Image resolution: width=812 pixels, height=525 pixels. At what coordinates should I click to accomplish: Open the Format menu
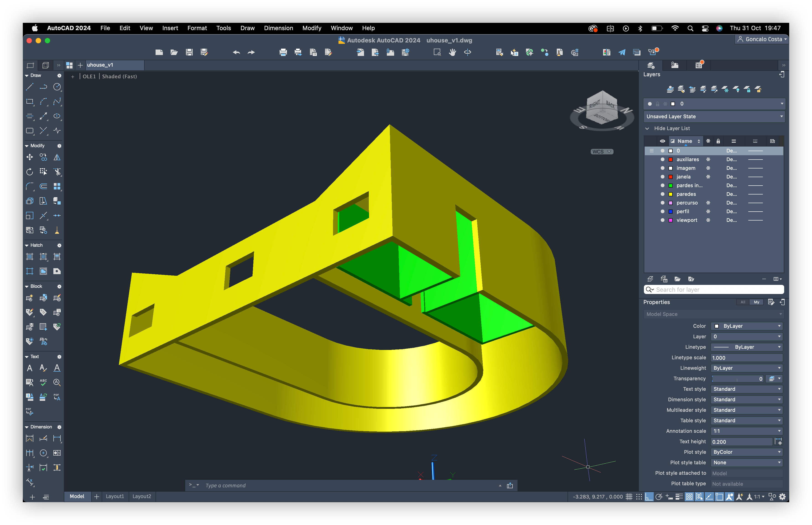(197, 28)
